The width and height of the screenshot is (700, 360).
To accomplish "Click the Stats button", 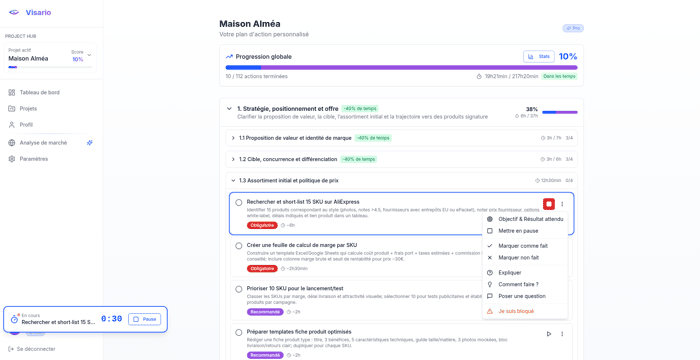I will (539, 57).
